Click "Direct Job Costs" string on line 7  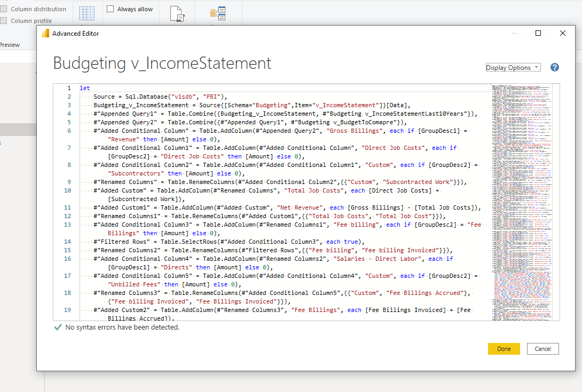point(393,148)
